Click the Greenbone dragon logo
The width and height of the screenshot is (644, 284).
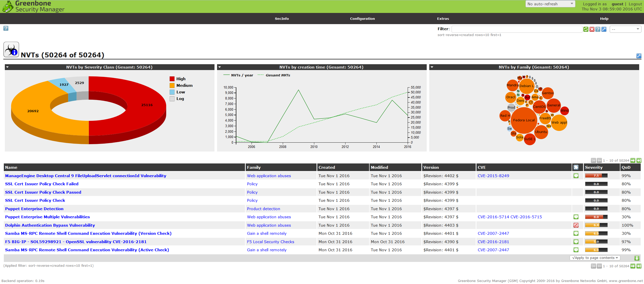coord(8,7)
